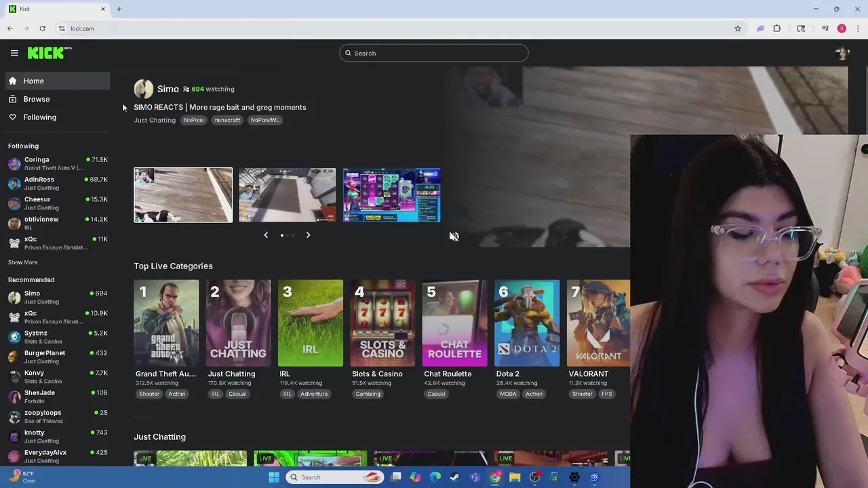
Task: Click the Kick search field
Action: [x=434, y=53]
